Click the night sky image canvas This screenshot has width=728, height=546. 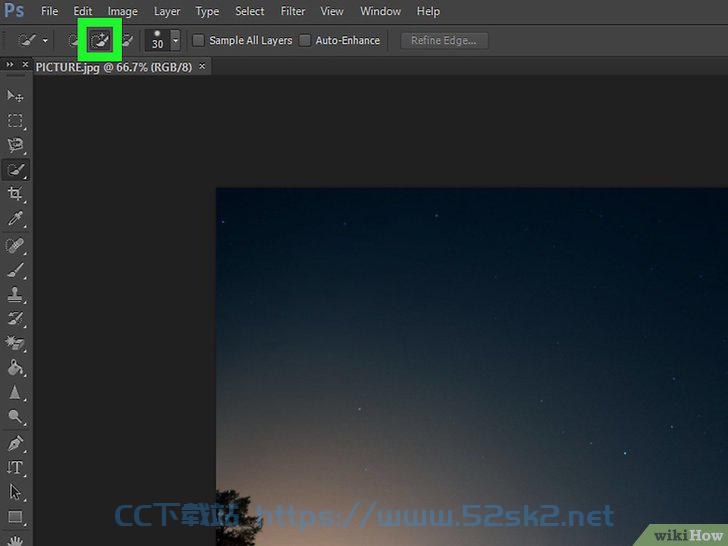coord(472,367)
